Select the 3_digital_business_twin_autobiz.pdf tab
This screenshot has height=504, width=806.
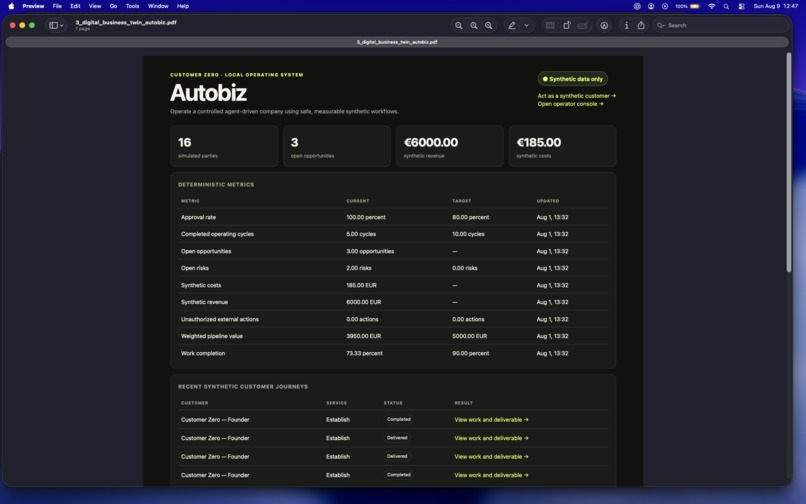coord(397,42)
